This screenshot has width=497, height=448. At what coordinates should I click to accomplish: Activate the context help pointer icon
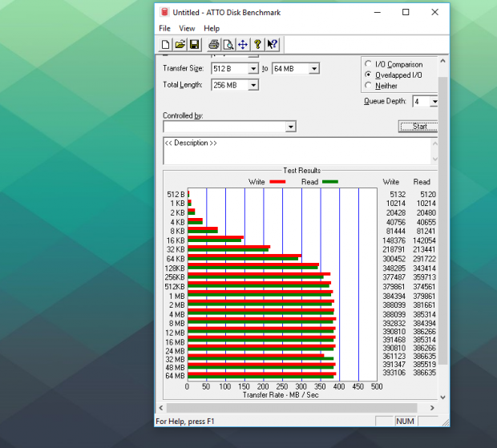tap(272, 45)
